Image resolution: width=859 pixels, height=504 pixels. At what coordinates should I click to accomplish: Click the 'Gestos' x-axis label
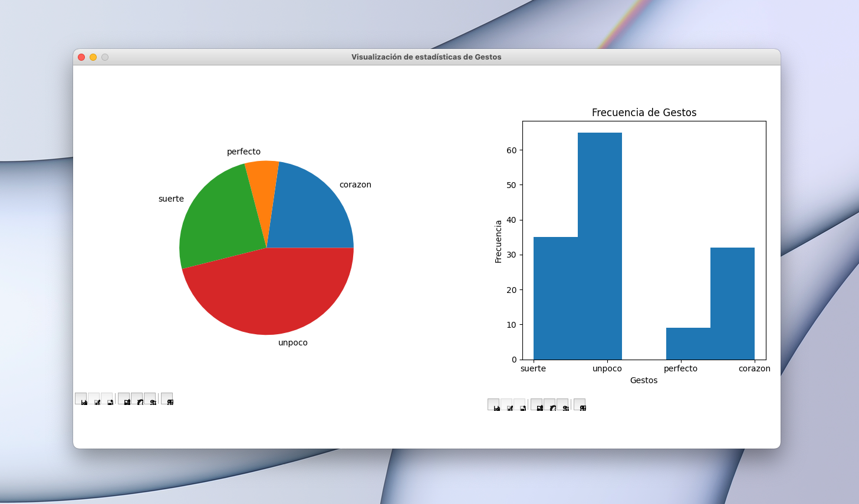pos(644,380)
